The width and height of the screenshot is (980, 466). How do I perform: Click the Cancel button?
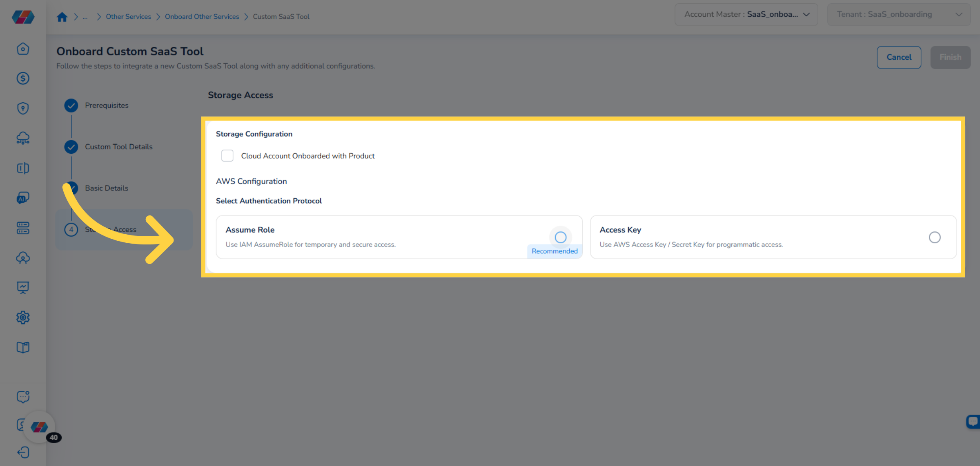[899, 57]
